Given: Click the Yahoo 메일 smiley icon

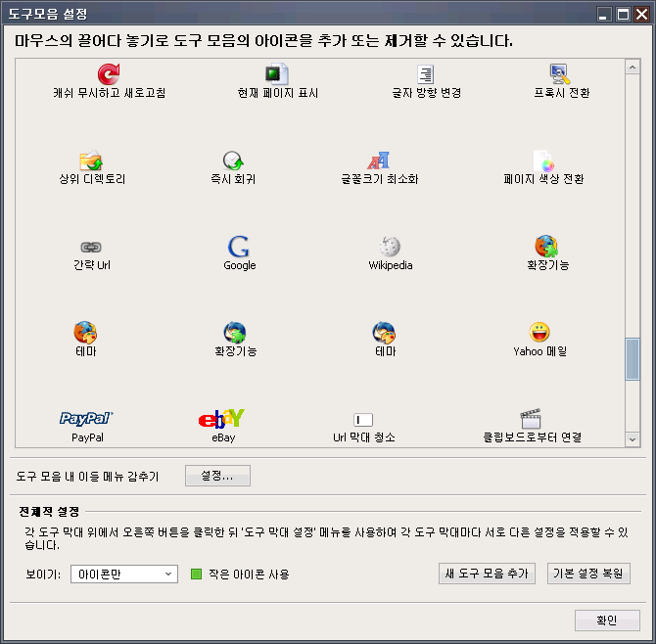Looking at the screenshot, I should pos(539,333).
